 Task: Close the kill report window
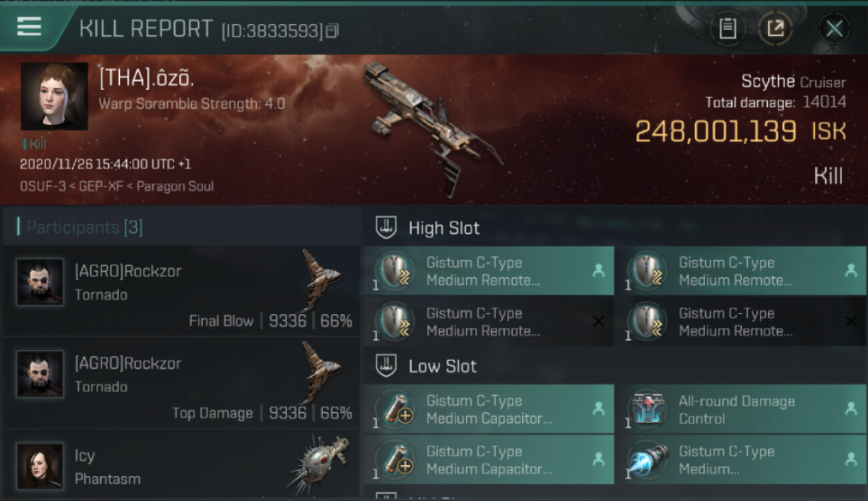834,29
